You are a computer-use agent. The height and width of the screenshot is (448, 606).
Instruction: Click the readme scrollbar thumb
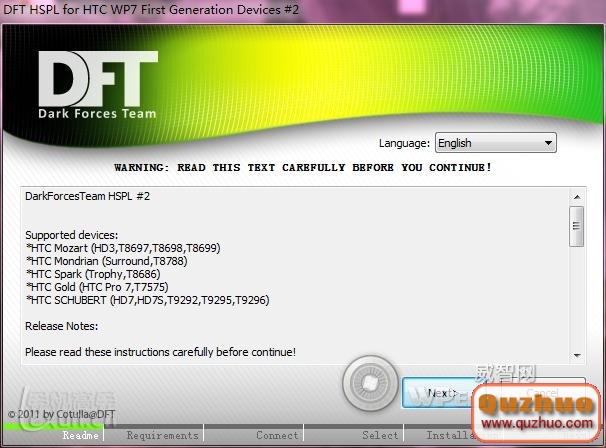[x=577, y=226]
